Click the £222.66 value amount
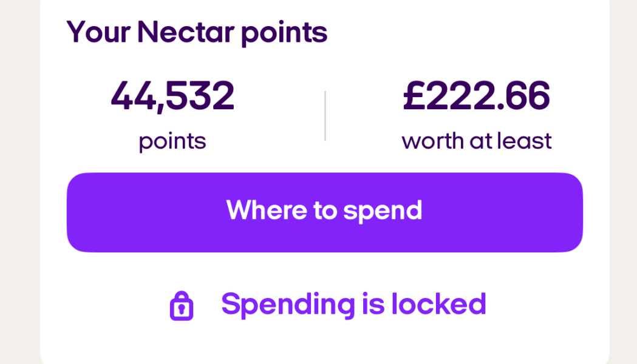The height and width of the screenshot is (364, 637). (x=476, y=96)
